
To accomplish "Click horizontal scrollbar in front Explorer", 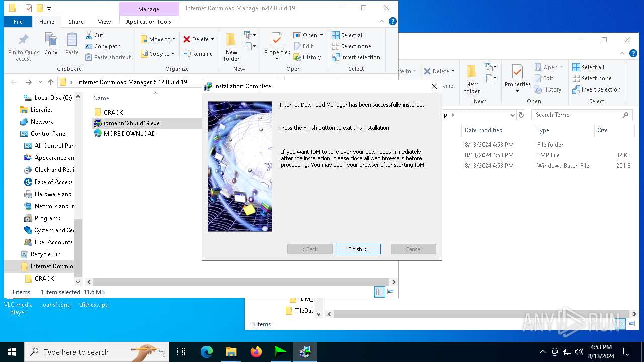I will (x=241, y=282).
